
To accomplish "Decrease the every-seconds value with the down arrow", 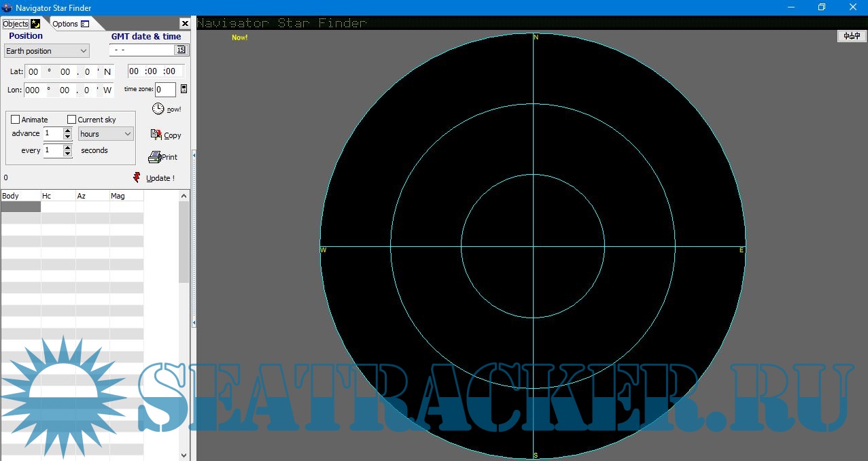I will (x=67, y=154).
